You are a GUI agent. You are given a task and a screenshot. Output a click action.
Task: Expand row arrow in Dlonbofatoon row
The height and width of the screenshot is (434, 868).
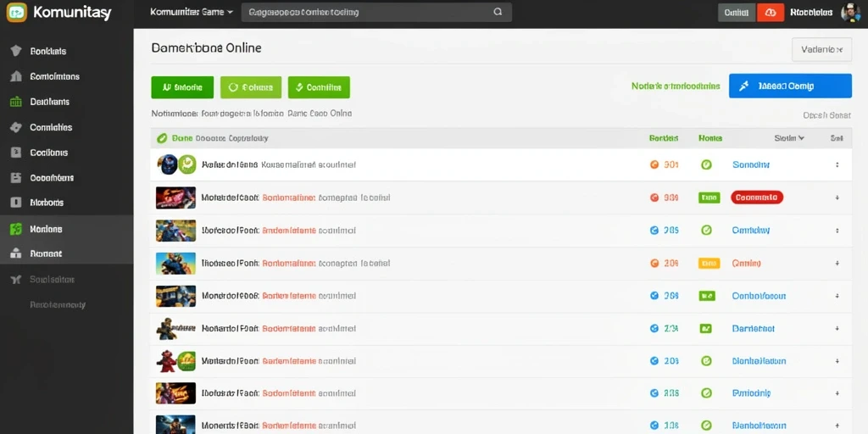click(x=837, y=361)
